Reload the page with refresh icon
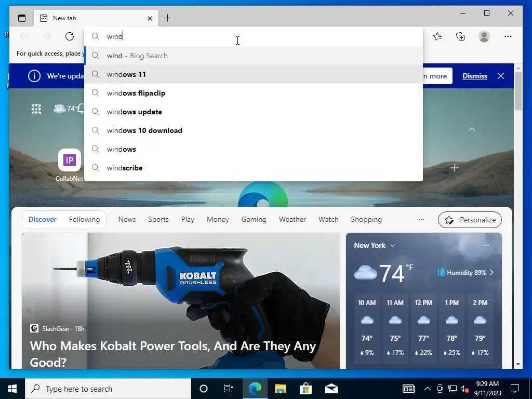532x399 pixels. coord(70,36)
